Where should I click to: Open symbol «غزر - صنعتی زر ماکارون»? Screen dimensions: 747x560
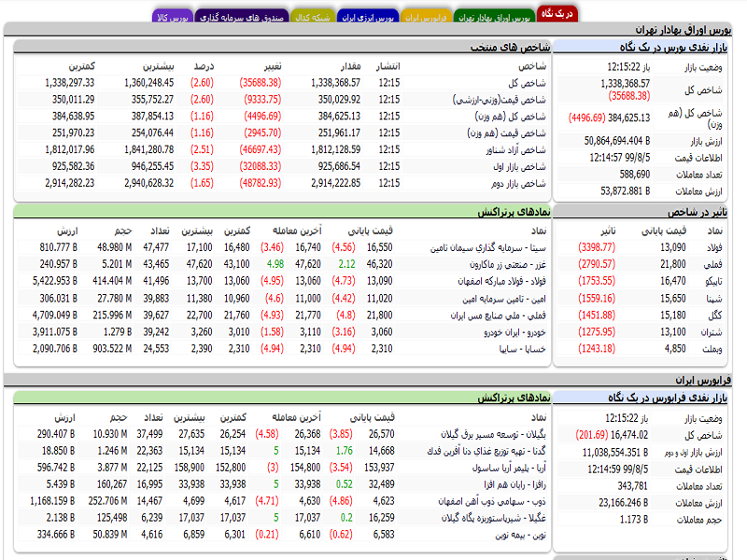click(507, 264)
